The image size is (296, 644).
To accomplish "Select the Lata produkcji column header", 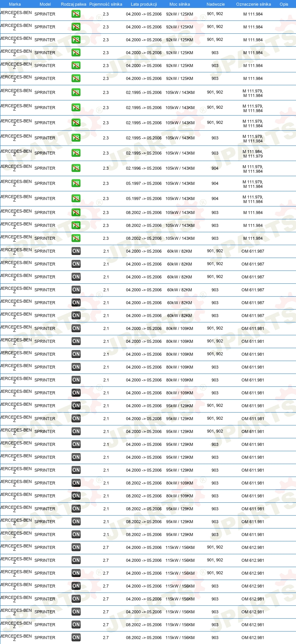I will 144,4.
